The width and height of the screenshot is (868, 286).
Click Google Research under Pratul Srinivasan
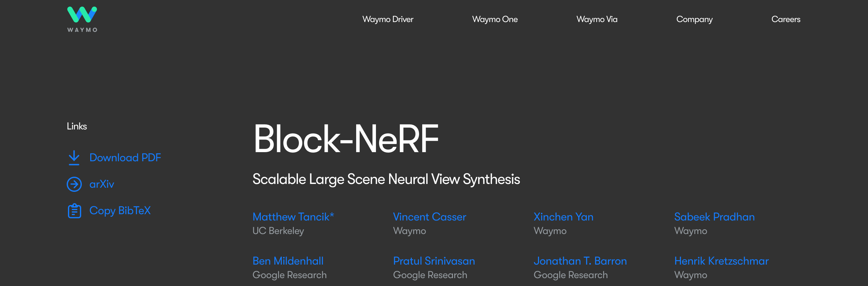point(430,275)
